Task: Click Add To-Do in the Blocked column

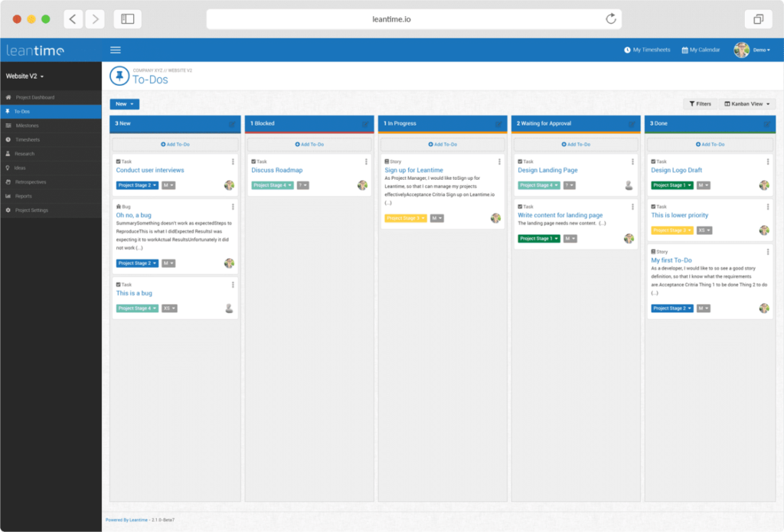Action: click(x=309, y=144)
